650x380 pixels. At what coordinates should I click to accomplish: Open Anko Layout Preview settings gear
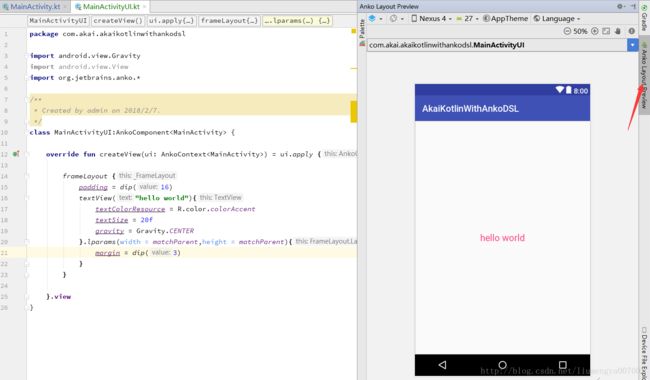tap(621, 6)
